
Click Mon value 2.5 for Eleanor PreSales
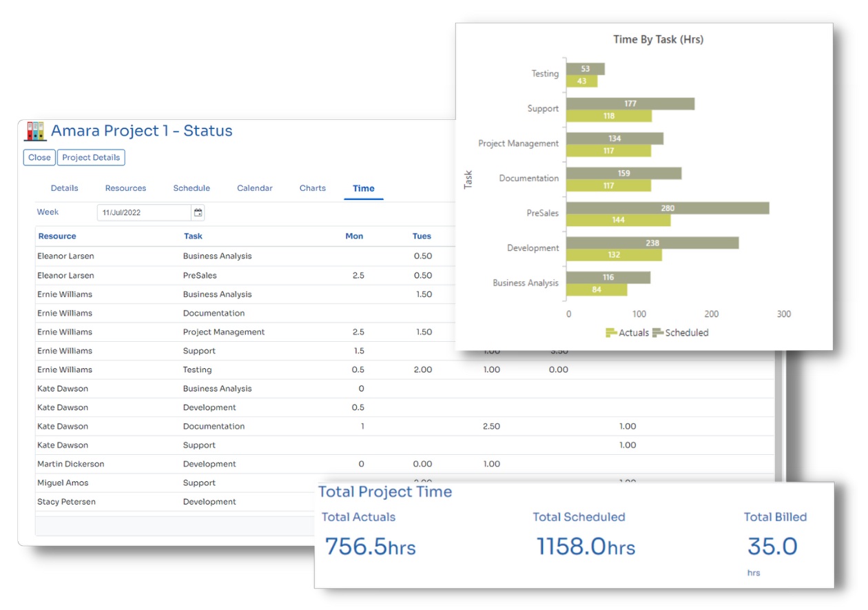(x=358, y=275)
